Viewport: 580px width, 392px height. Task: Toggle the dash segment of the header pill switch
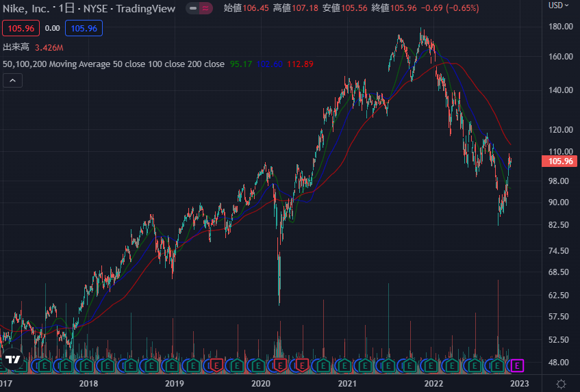[193, 8]
